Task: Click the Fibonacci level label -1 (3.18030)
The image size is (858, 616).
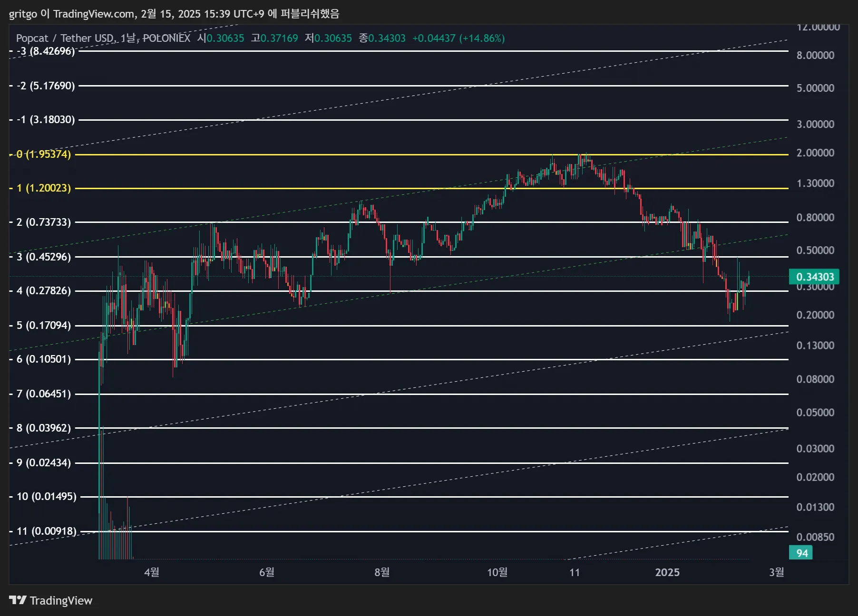Action: tap(46, 119)
